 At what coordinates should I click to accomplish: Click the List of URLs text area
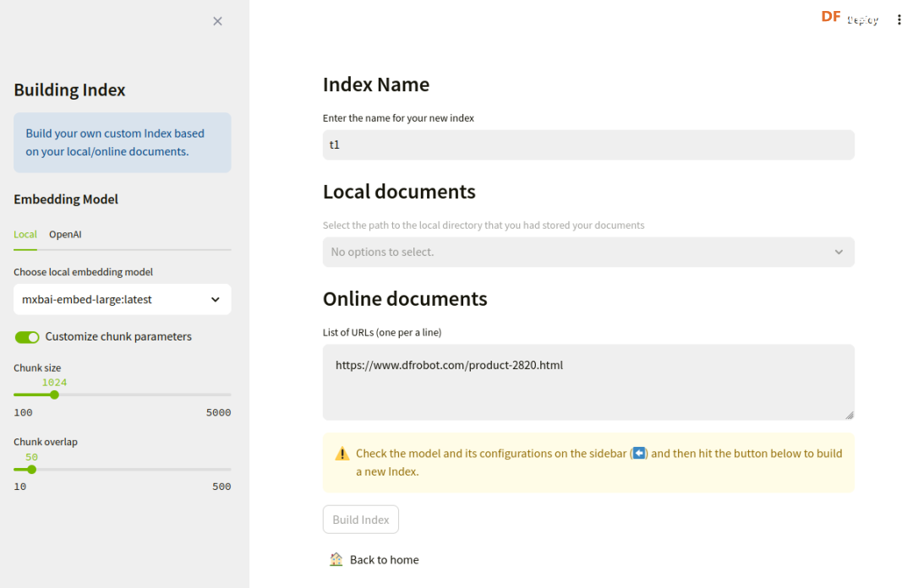coord(588,382)
